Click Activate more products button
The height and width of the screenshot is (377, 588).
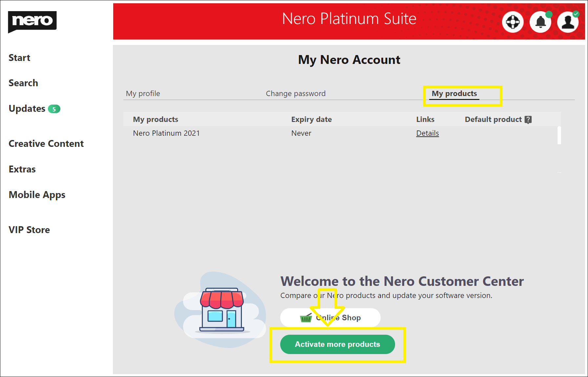click(337, 344)
